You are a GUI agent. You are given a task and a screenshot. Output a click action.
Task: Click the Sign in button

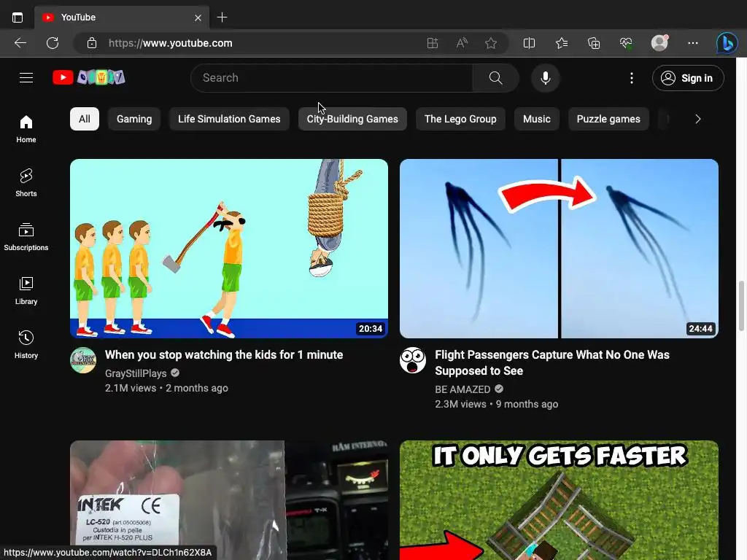pyautogui.click(x=688, y=78)
